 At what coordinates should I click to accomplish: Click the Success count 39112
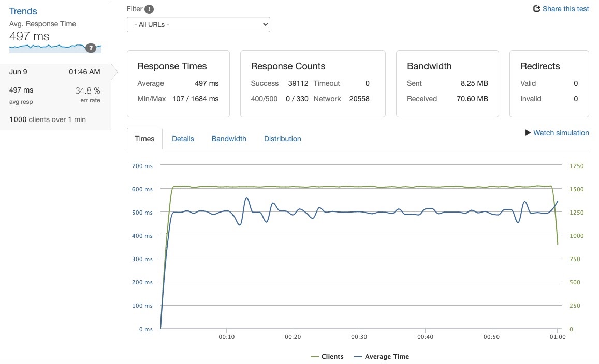click(298, 83)
